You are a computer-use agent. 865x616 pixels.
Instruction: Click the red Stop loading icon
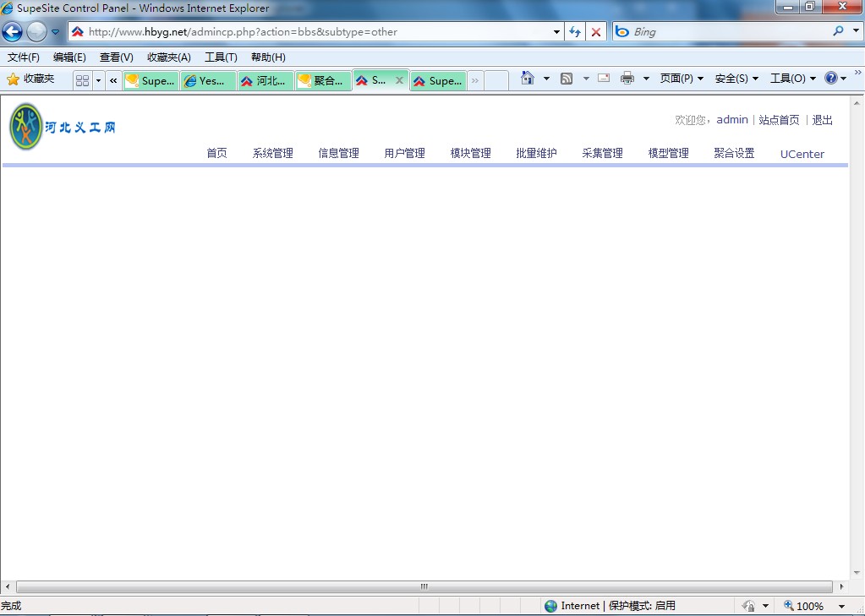[596, 32]
